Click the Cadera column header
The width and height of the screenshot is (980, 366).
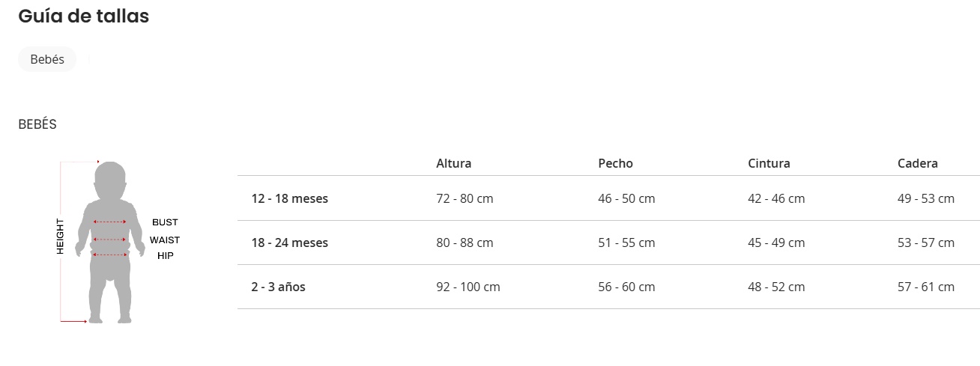coord(917,163)
